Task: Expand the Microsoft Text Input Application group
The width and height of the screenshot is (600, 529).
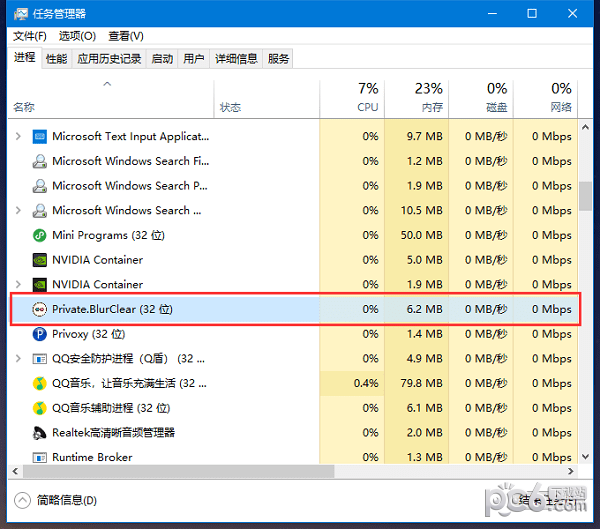Action: [x=18, y=136]
